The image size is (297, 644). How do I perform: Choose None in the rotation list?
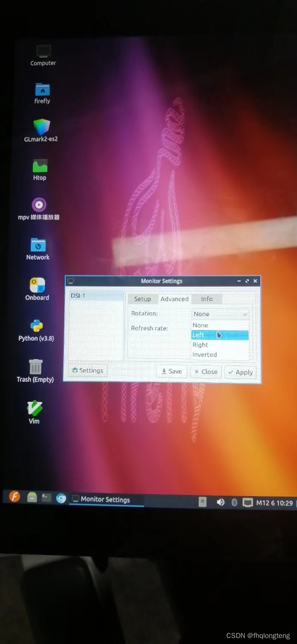tap(220, 325)
